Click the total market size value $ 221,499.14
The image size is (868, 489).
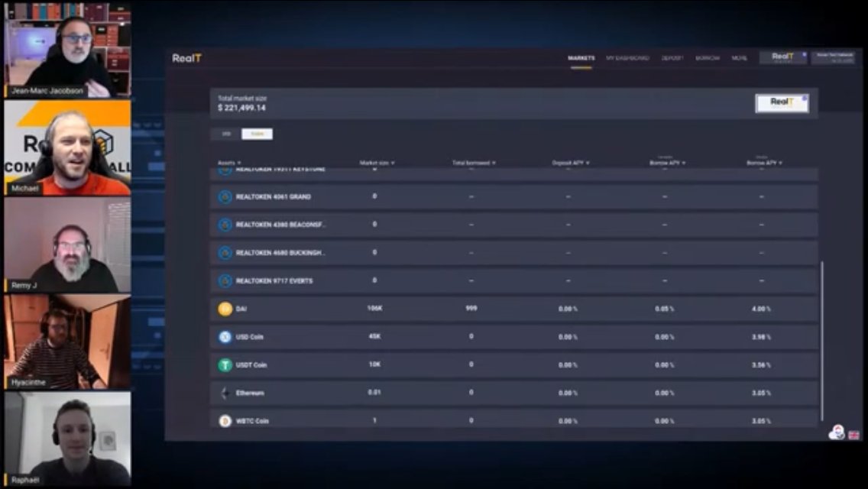tap(242, 108)
